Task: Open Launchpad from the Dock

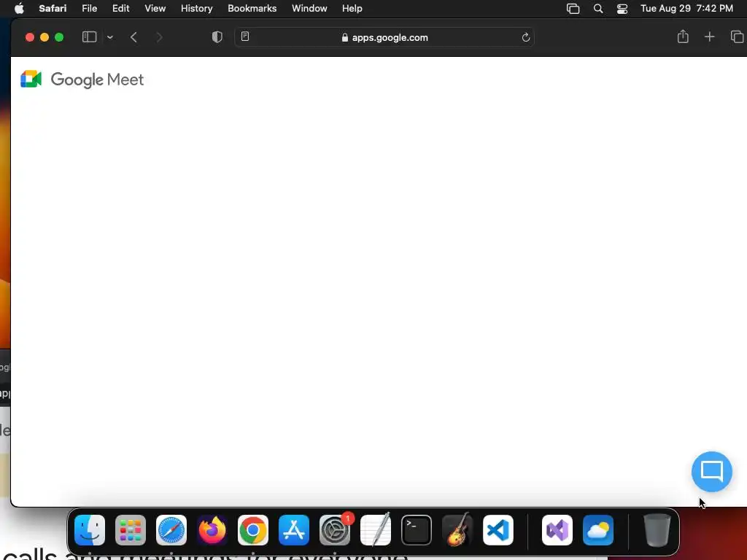Action: 131,530
